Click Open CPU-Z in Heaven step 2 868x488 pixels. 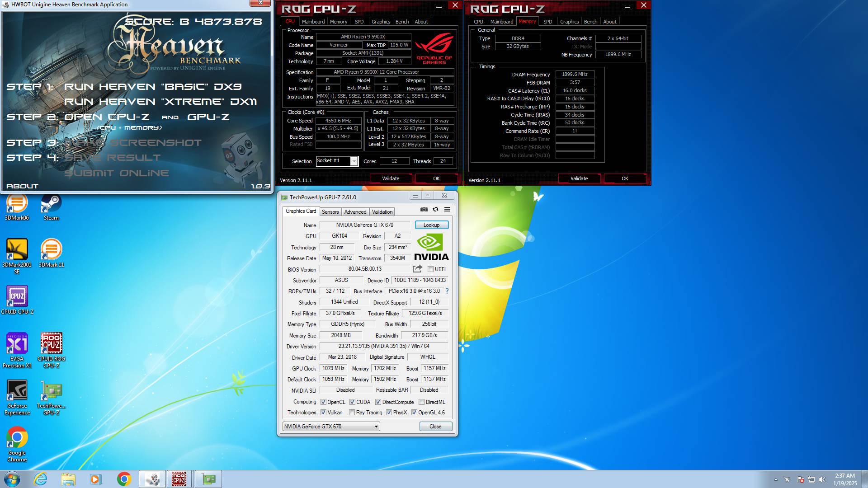click(107, 117)
